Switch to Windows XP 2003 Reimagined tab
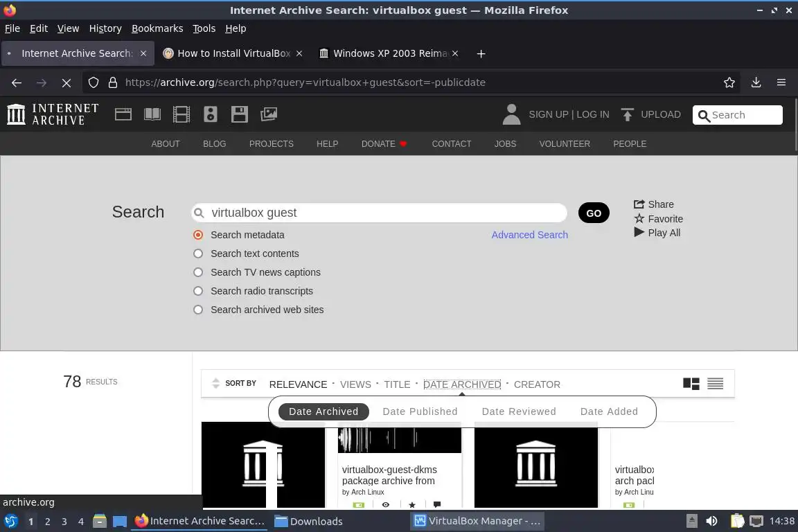The width and height of the screenshot is (798, 532). pos(389,53)
